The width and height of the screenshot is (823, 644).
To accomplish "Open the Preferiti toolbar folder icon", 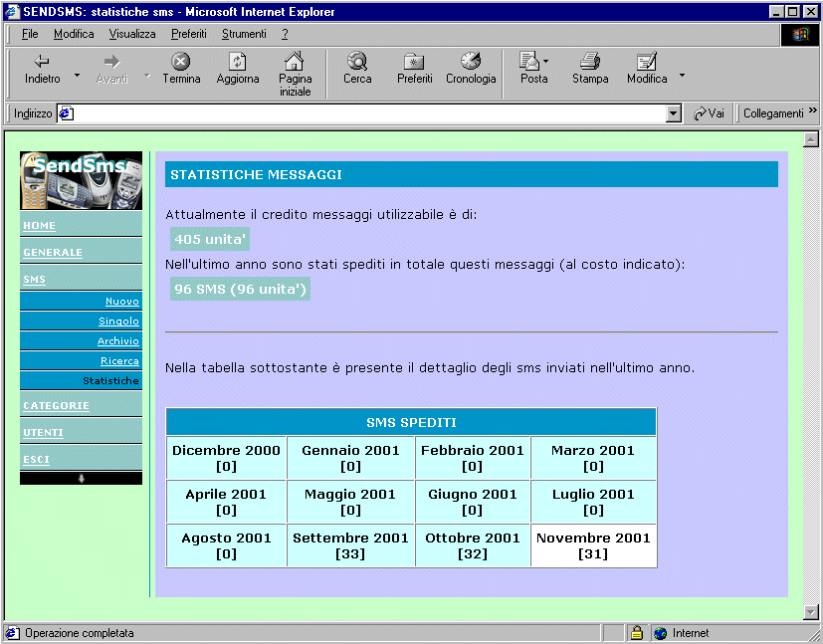I will coord(414,62).
